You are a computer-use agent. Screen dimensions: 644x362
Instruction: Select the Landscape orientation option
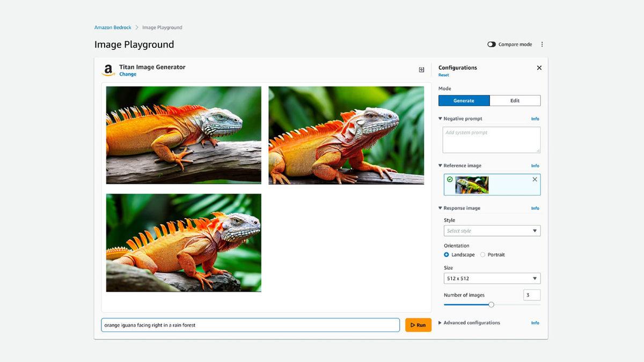[x=446, y=255]
